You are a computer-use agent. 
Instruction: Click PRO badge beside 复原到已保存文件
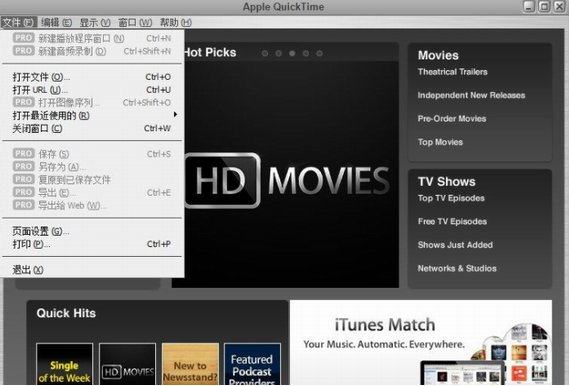click(24, 179)
